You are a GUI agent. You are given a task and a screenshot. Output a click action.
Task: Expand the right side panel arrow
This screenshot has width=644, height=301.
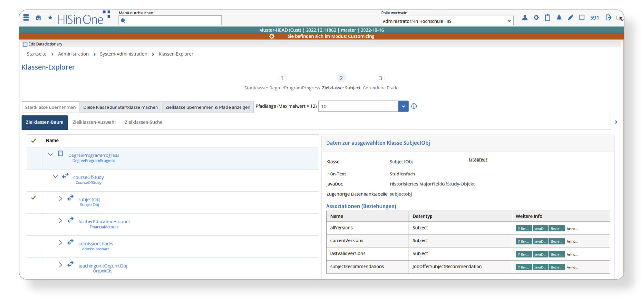pos(616,122)
